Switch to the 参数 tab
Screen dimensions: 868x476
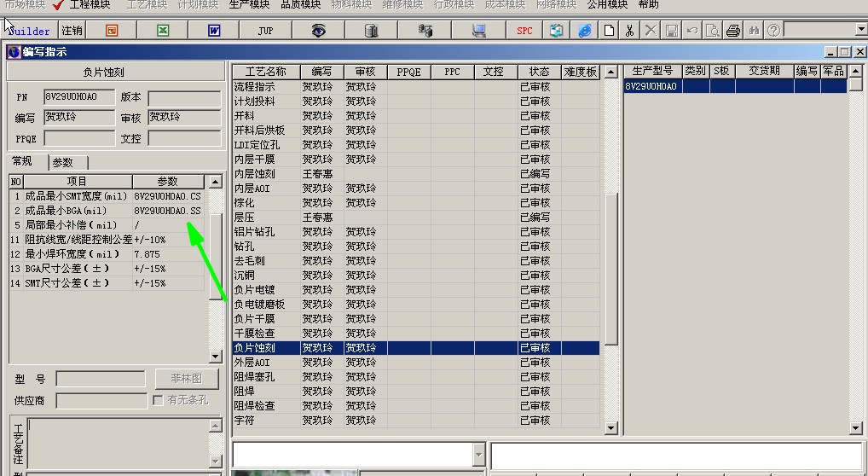point(62,162)
